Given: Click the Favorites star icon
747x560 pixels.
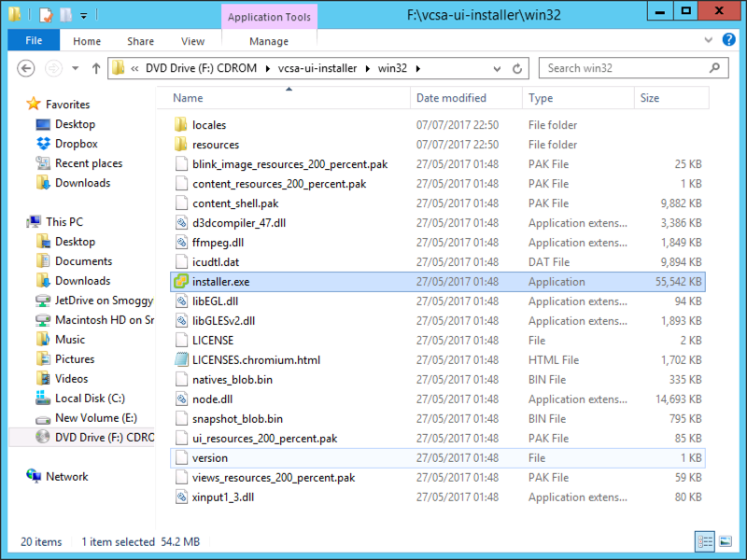Looking at the screenshot, I should [x=34, y=104].
